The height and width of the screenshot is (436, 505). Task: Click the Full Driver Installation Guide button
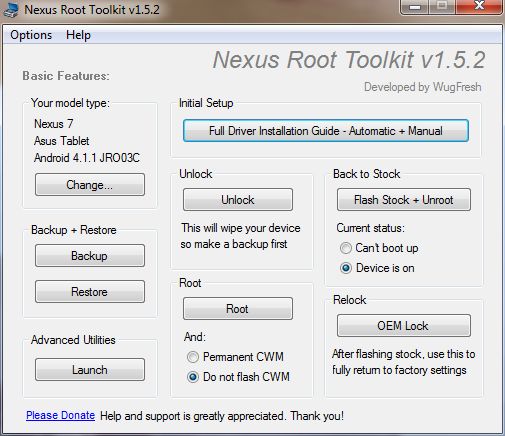[x=326, y=131]
